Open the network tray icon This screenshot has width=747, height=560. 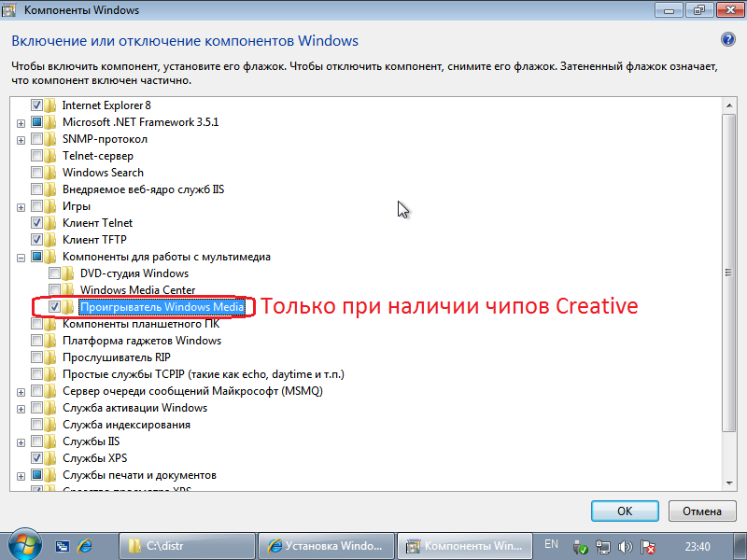click(604, 545)
